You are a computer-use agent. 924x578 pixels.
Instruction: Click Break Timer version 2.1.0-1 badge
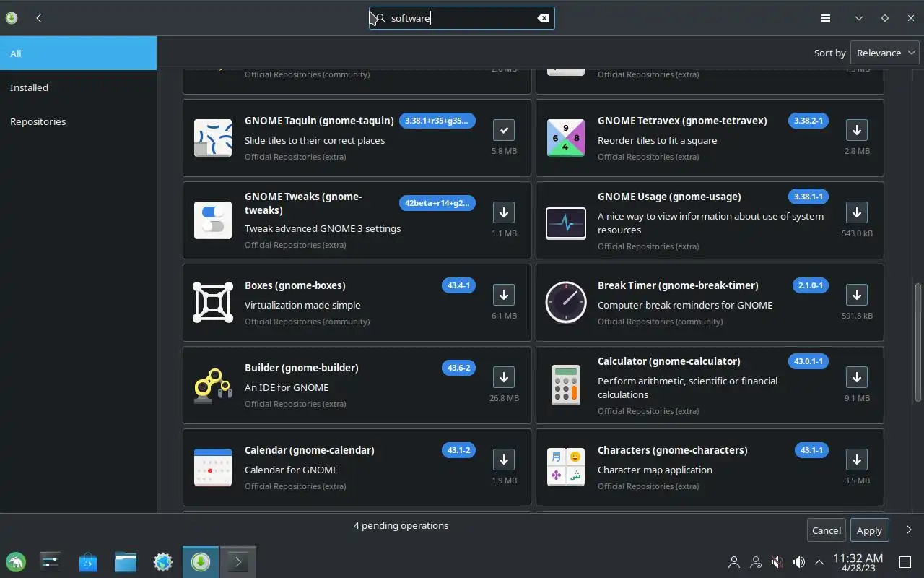[810, 285]
